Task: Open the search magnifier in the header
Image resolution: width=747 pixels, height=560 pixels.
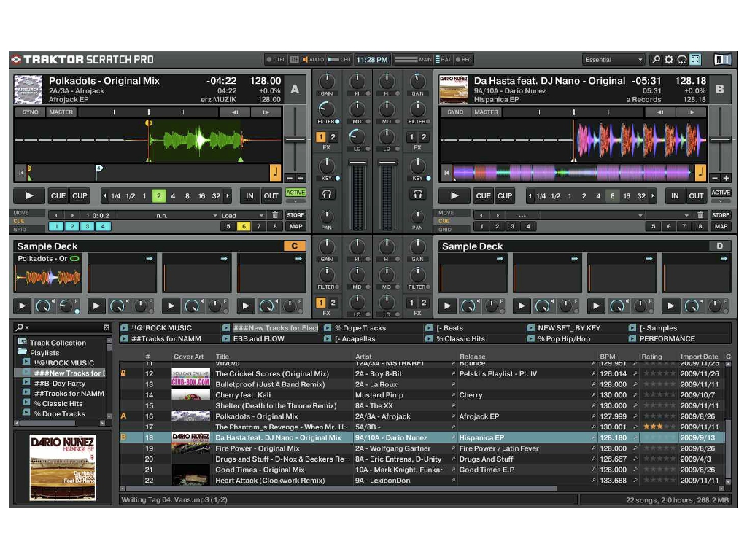Action: 656,60
